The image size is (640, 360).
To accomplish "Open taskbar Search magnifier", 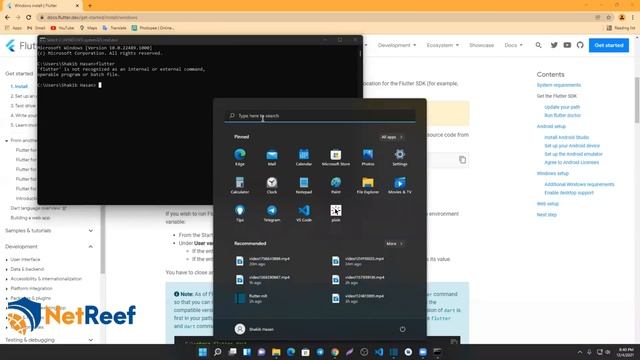I will [218, 352].
